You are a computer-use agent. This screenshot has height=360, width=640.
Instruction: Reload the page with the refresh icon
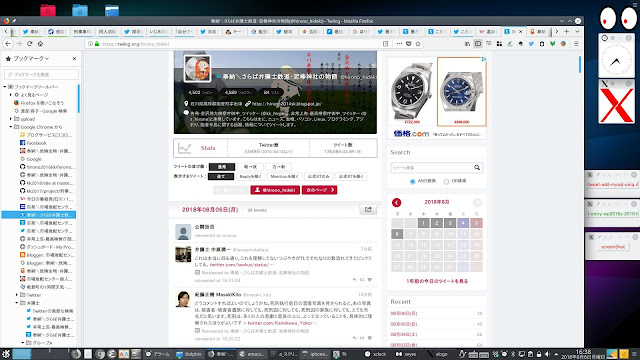[x=29, y=44]
